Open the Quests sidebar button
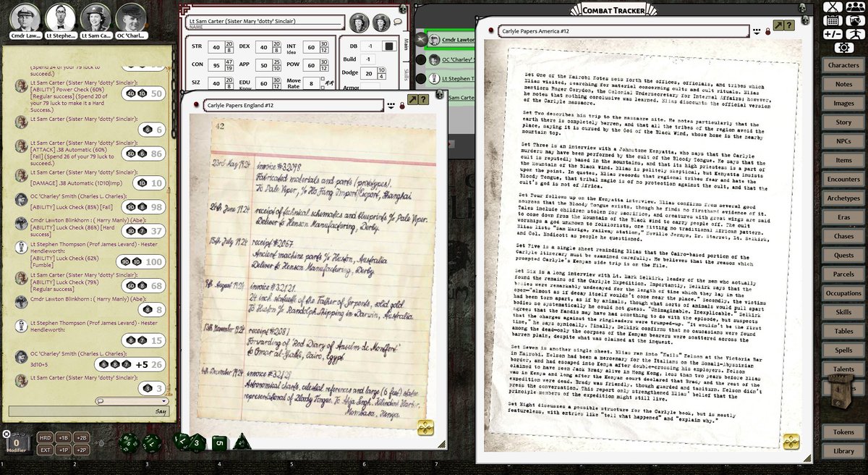This screenshot has height=475, width=868. coord(843,255)
